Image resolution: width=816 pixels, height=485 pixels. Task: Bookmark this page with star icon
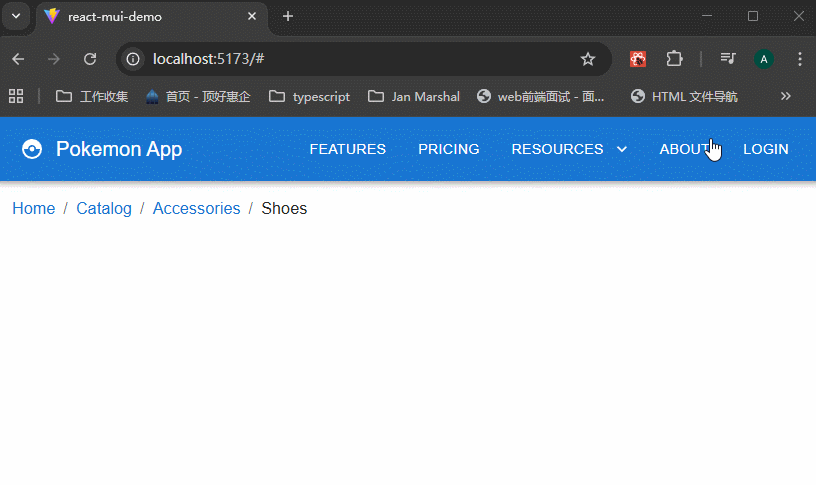pos(588,59)
